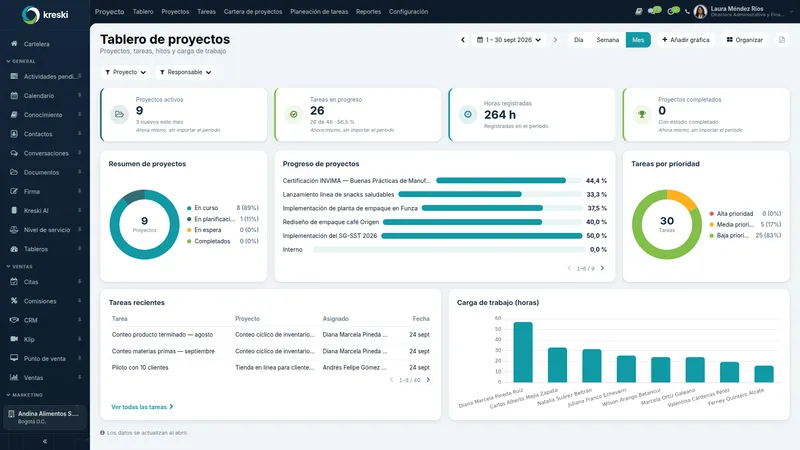This screenshot has height=450, width=800.
Task: Open Cartera de proyectos menu item
Action: click(x=253, y=12)
